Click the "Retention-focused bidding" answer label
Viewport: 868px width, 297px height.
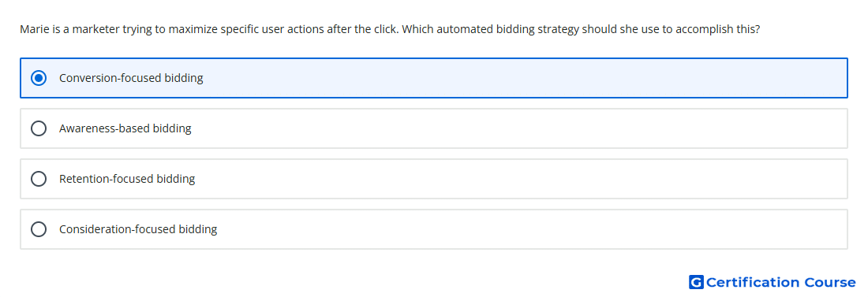pos(127,179)
